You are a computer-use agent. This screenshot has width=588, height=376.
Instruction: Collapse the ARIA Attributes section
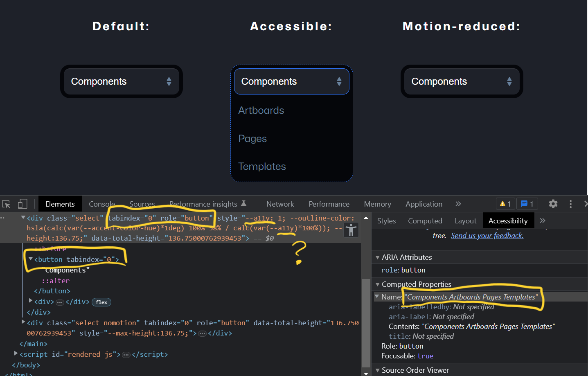[x=377, y=257]
